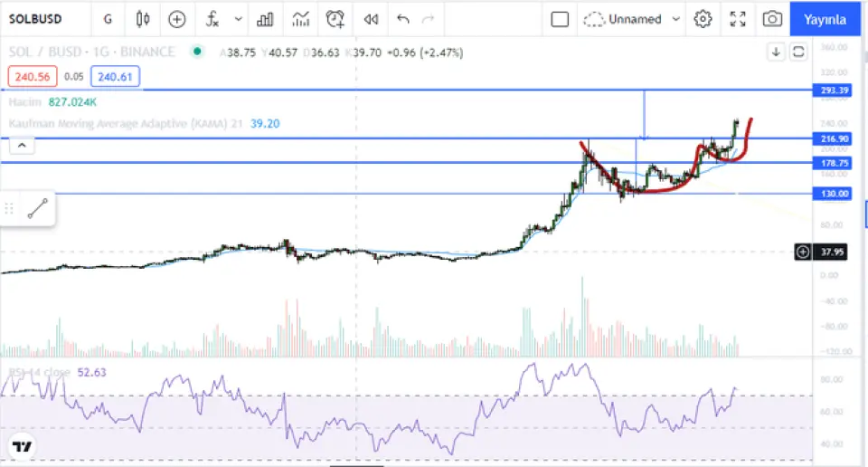Toggle the layout selection square
Image resolution: width=868 pixels, height=467 pixels.
pyautogui.click(x=560, y=19)
